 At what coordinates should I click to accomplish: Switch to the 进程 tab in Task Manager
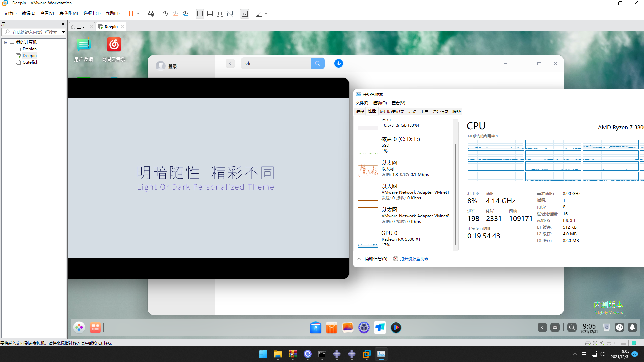click(x=360, y=111)
